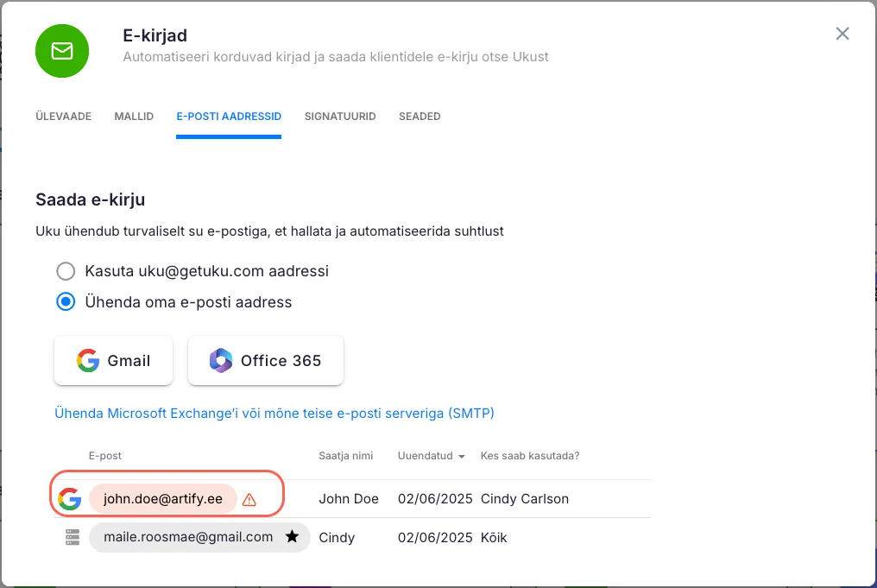Sort by Uuendatud column arrow

[x=462, y=457]
